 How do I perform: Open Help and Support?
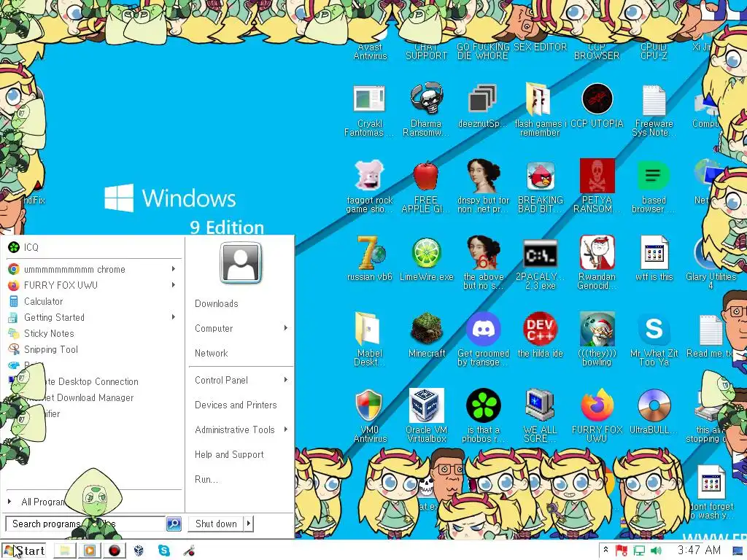[x=229, y=455]
